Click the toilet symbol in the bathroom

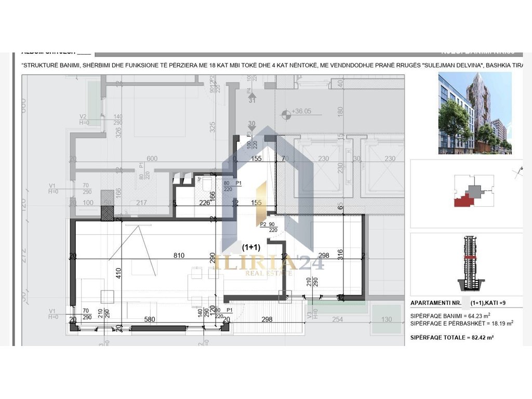click(x=207, y=183)
